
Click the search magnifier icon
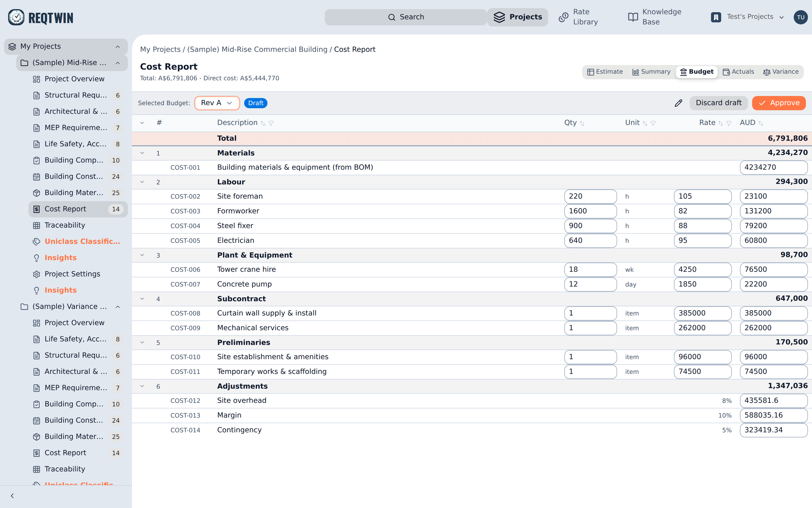point(392,17)
